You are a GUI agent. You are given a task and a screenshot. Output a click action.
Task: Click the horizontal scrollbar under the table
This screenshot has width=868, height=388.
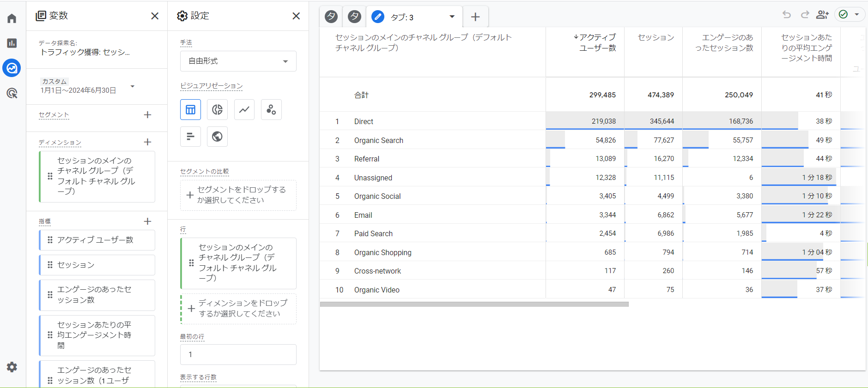tap(474, 304)
